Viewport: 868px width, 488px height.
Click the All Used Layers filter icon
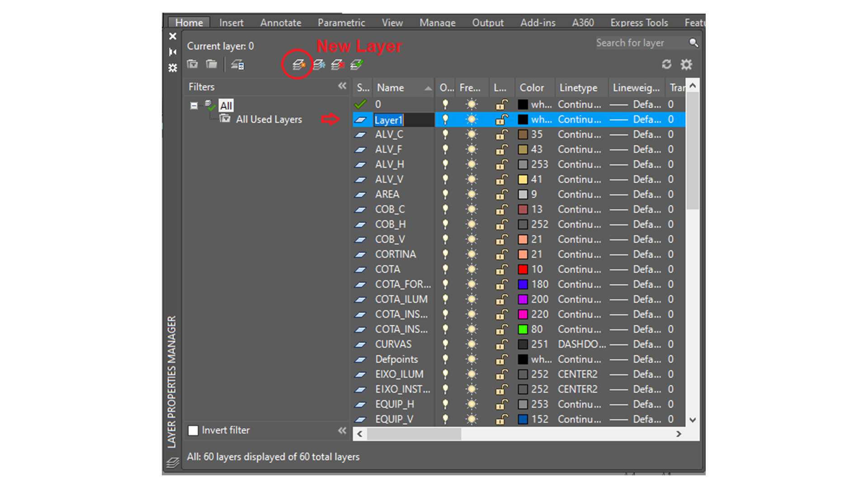click(x=225, y=119)
